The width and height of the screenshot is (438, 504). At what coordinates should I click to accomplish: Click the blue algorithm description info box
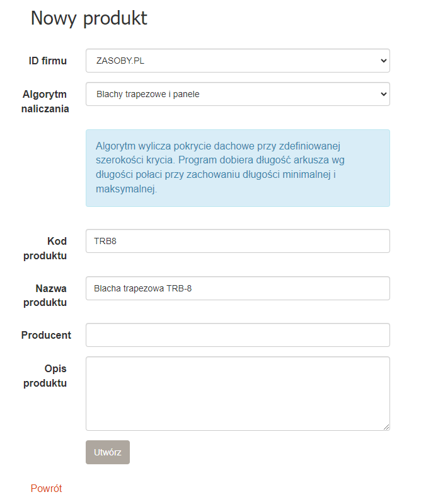pos(237,168)
